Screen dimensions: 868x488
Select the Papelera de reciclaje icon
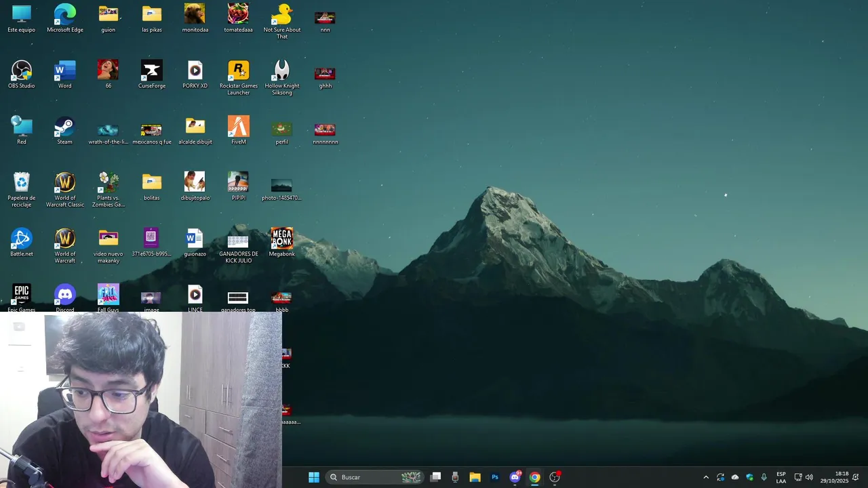point(22,190)
